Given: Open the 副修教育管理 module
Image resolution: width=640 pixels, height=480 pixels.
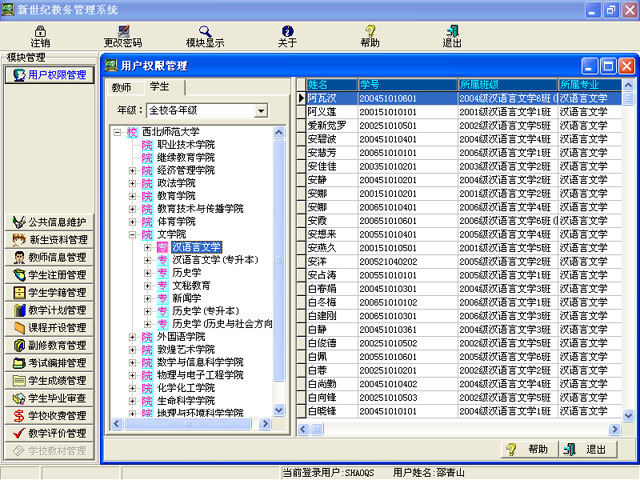Looking at the screenshot, I should (49, 345).
